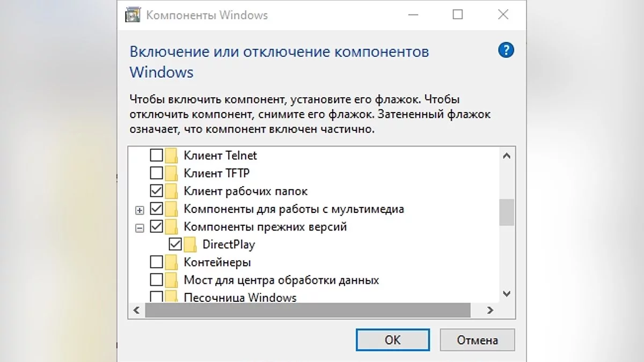Image resolution: width=644 pixels, height=362 pixels.
Task: Select the Клиент TFTP list entry
Action: tap(216, 173)
